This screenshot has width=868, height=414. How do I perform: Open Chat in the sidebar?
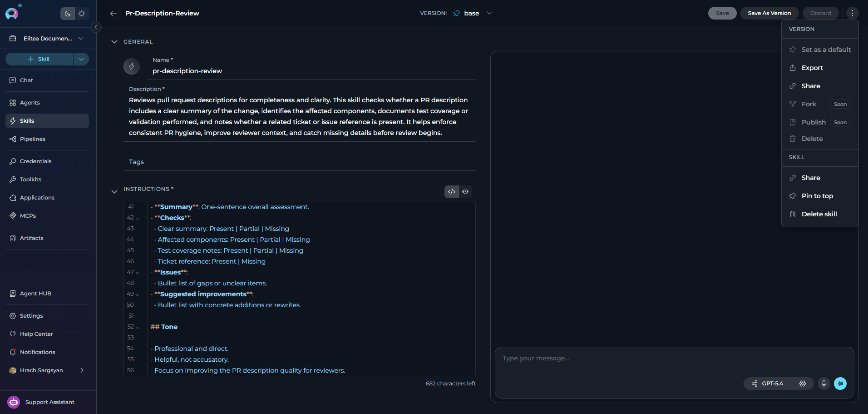[x=47, y=80]
